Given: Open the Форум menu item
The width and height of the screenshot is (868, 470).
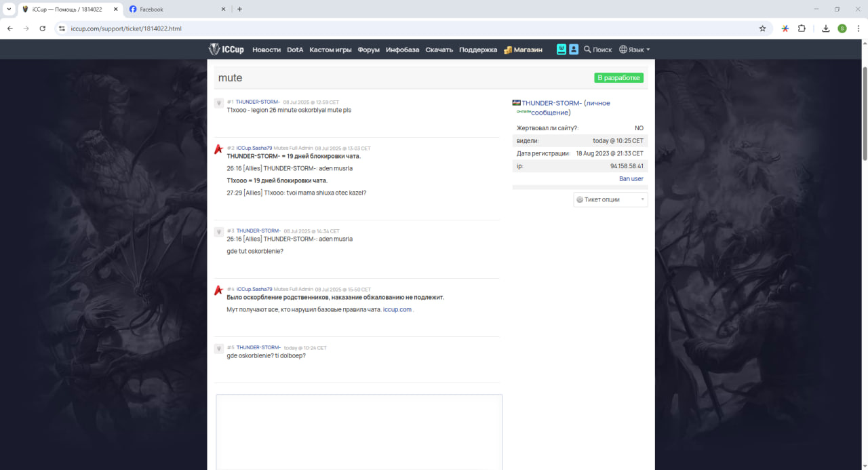Looking at the screenshot, I should tap(369, 50).
